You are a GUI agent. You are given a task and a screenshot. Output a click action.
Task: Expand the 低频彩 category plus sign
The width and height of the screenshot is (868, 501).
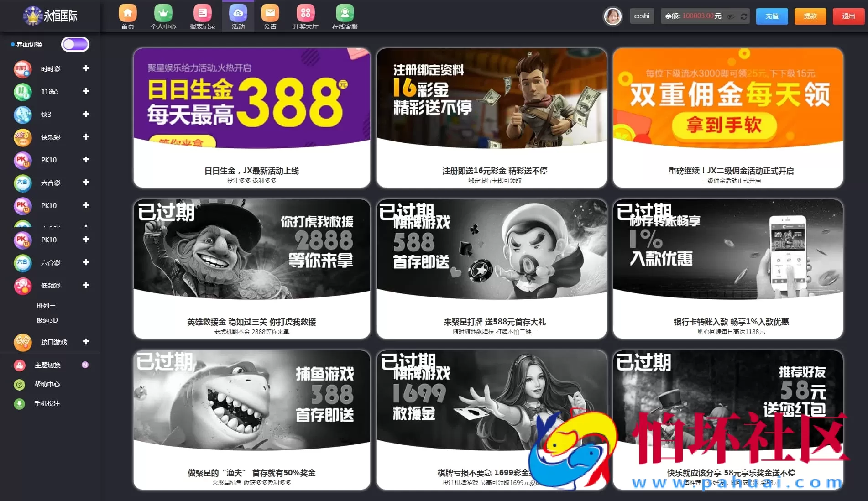[85, 285]
